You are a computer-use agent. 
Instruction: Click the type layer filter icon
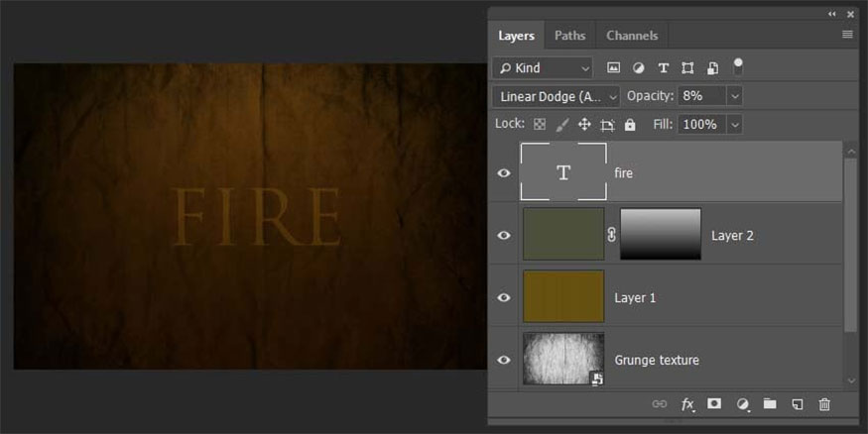(x=663, y=68)
